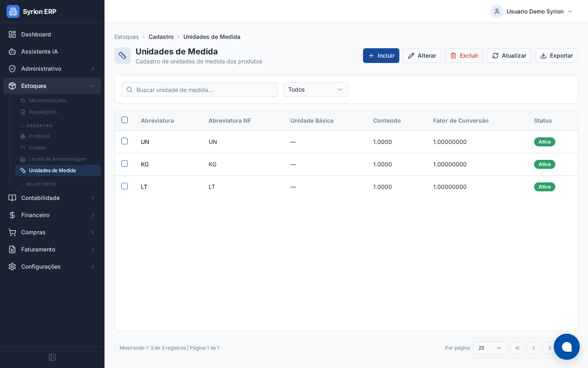Screen dimensions: 588x368
Task: Open the Dashboard menu item
Action: (x=52, y=34)
